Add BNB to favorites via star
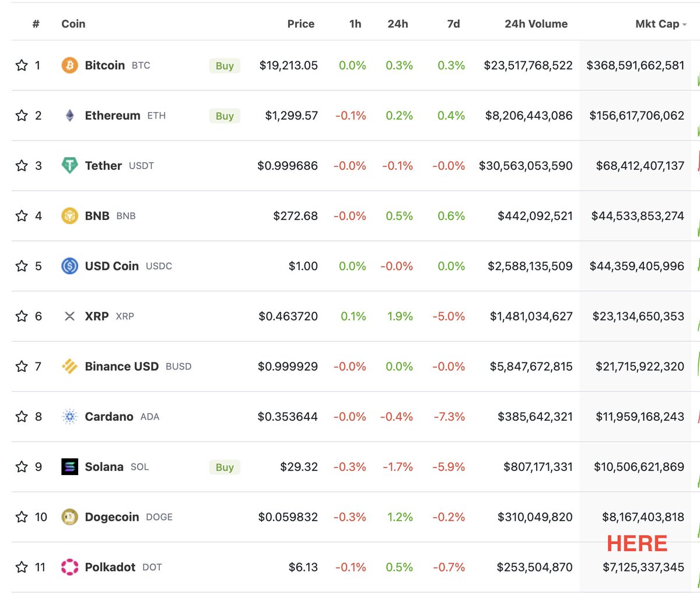The image size is (700, 593). 22,216
